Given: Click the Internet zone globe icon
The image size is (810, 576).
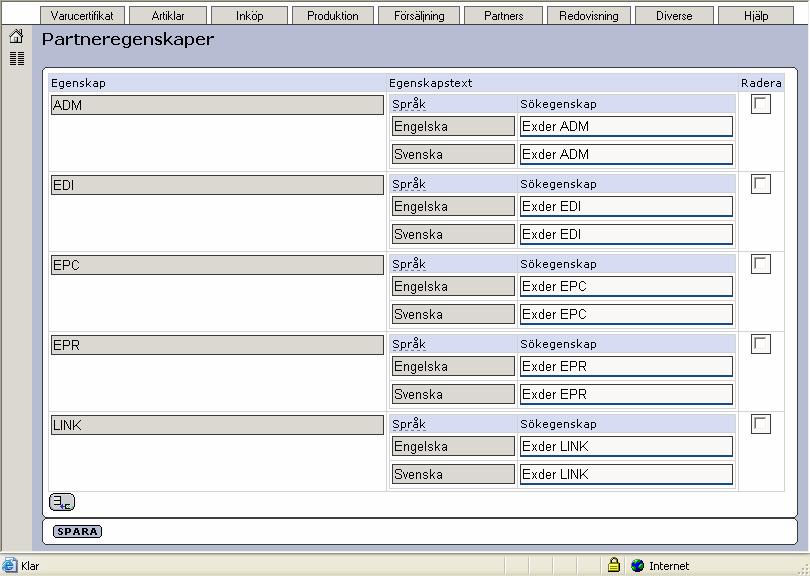Looking at the screenshot, I should tap(637, 566).
